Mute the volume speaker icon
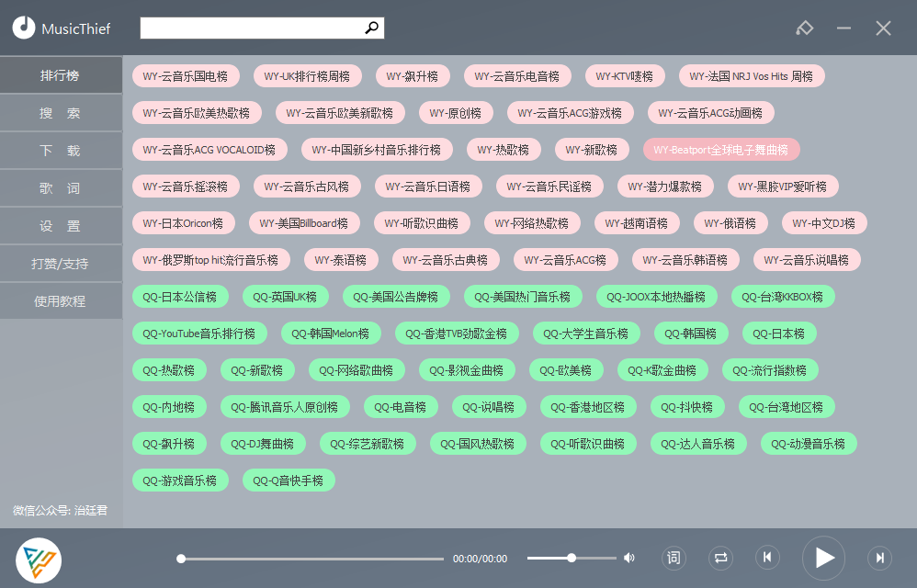This screenshot has width=917, height=588. [x=629, y=558]
